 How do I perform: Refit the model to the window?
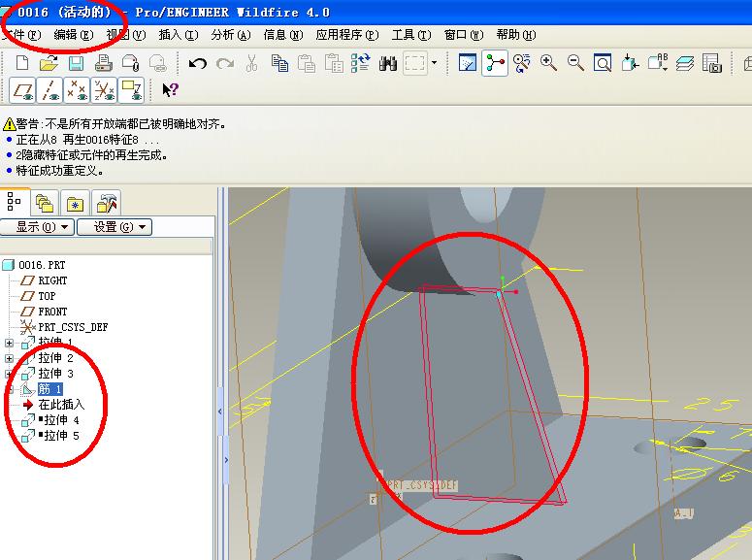click(x=603, y=63)
